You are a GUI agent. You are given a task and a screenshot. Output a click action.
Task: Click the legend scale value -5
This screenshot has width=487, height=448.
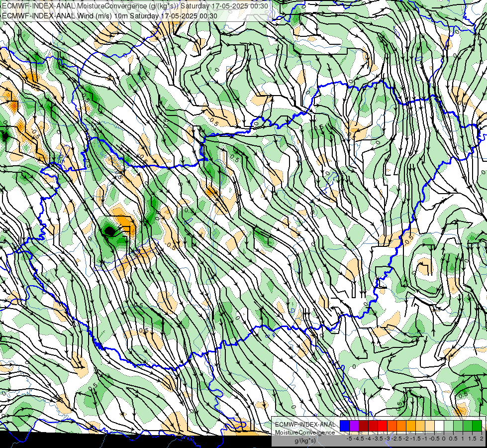coord(349,439)
